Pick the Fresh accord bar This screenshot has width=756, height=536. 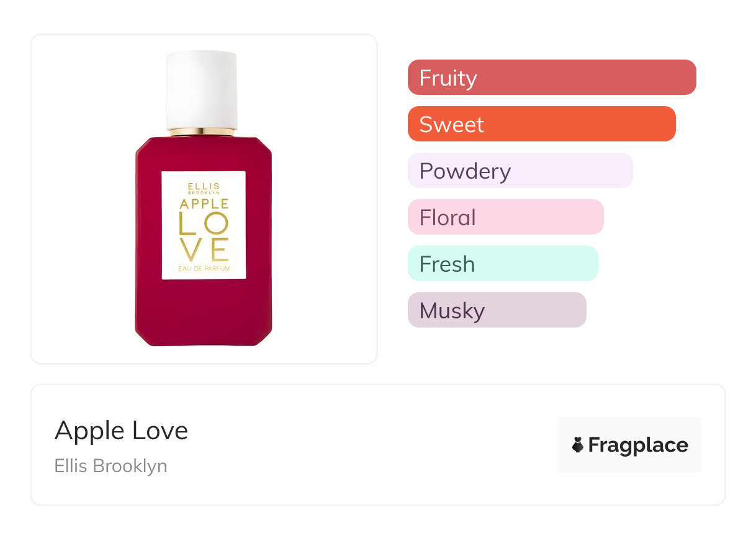(x=502, y=264)
